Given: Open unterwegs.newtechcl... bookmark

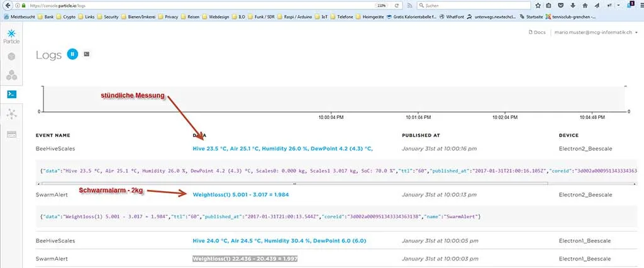Looking at the screenshot, I should point(491,17).
